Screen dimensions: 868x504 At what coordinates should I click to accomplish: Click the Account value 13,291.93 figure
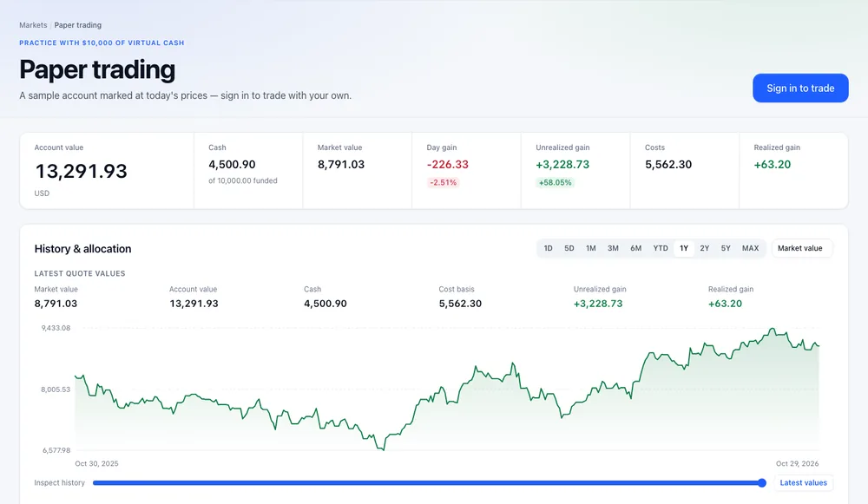82,172
